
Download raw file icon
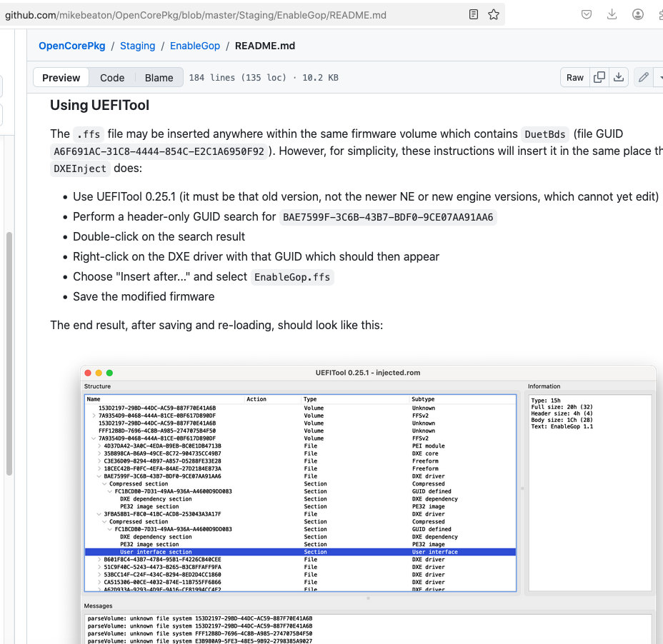(x=619, y=77)
